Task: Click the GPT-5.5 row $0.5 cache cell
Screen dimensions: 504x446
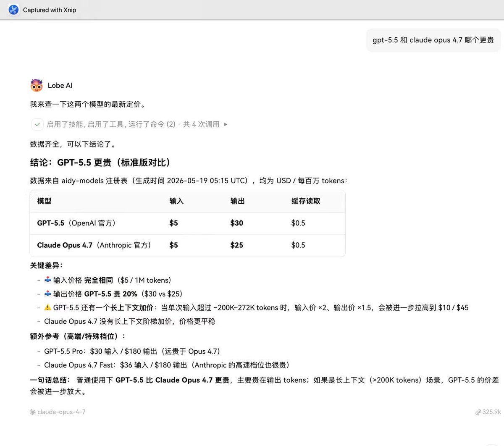Action: click(x=298, y=223)
